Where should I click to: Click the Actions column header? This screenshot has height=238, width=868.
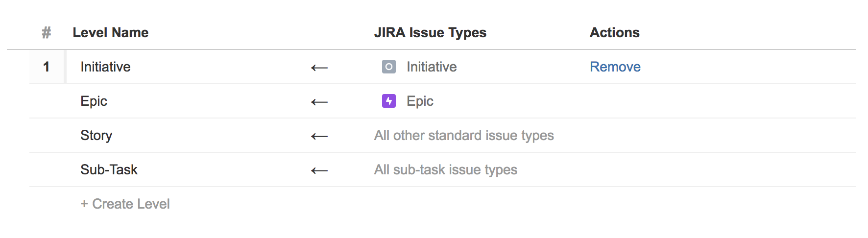point(614,32)
